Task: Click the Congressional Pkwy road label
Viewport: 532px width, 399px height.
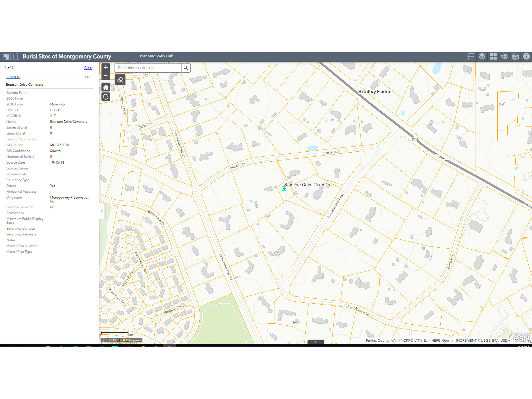Action: (x=336, y=206)
